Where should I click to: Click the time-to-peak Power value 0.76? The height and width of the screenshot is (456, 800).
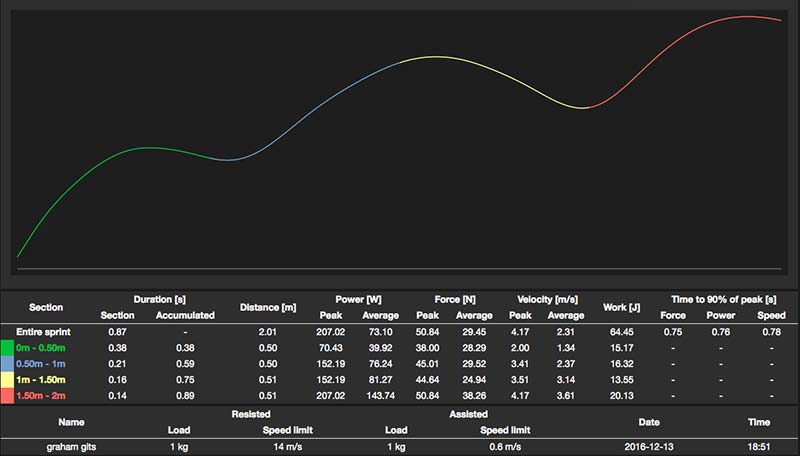pos(721,332)
